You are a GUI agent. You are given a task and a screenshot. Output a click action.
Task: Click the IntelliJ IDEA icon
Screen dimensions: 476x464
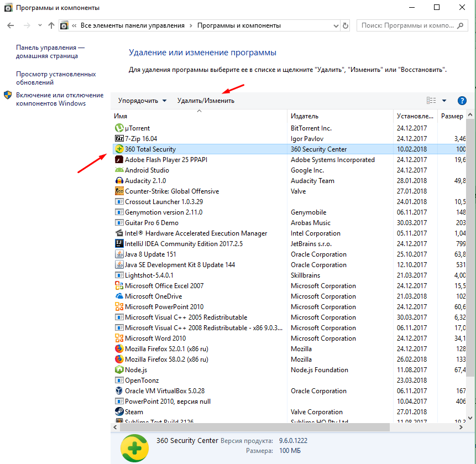point(119,244)
